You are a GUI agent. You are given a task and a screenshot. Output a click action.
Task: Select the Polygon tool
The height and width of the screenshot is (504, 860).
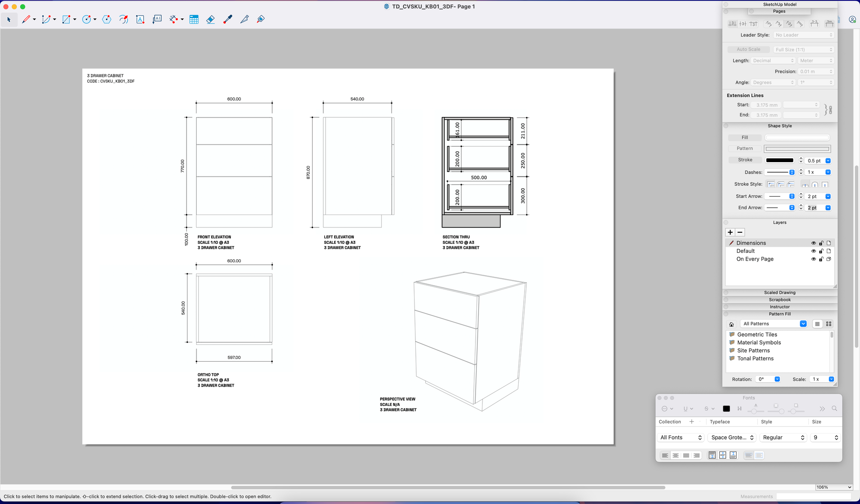pos(107,19)
